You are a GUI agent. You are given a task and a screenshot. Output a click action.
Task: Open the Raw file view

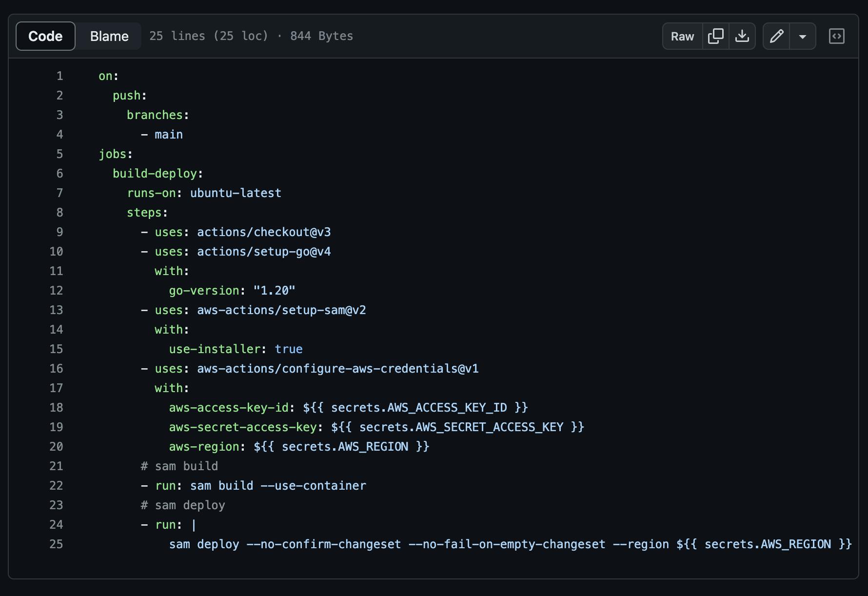[x=682, y=36]
